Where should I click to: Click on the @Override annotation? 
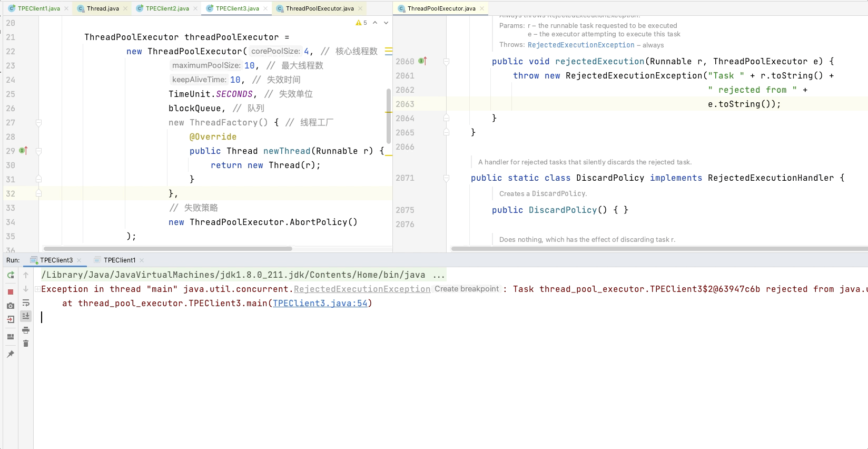(x=213, y=137)
